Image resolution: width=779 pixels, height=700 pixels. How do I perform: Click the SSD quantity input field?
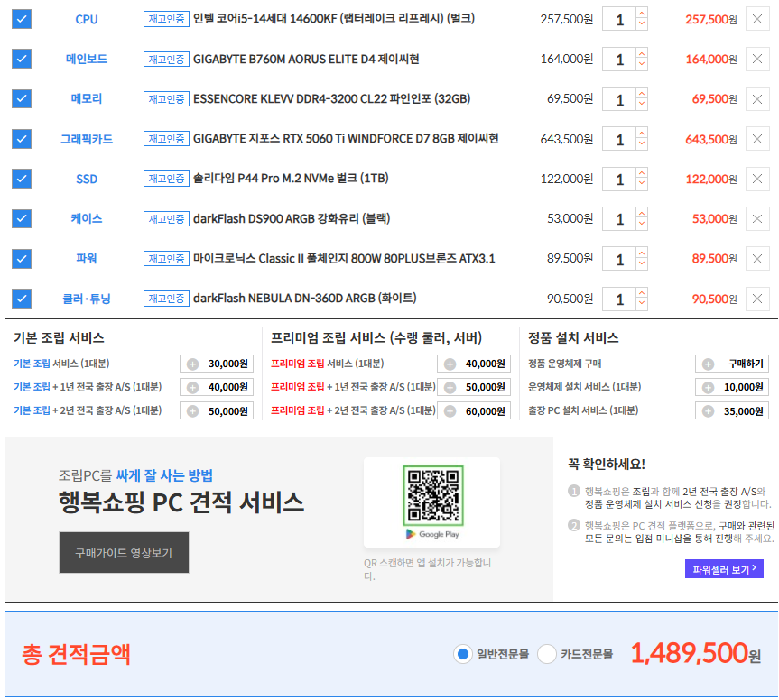[x=619, y=179]
